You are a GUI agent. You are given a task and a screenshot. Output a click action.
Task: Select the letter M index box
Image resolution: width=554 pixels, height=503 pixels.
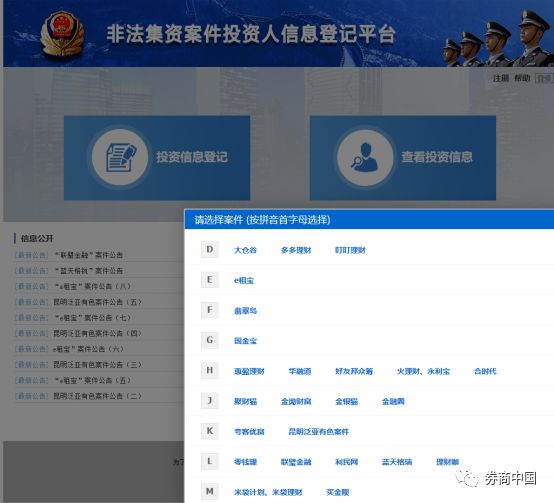[x=210, y=491]
